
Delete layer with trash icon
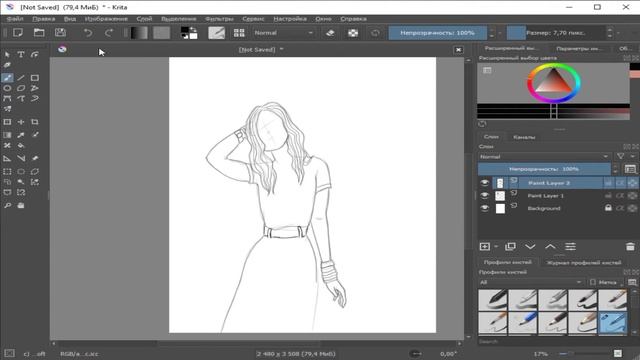[630, 247]
